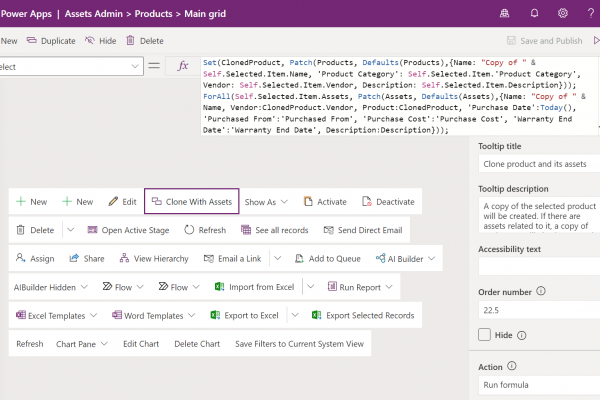This screenshot has height=400, width=600.
Task: Click the info icon beside Hide checkbox
Action: pyautogui.click(x=522, y=335)
